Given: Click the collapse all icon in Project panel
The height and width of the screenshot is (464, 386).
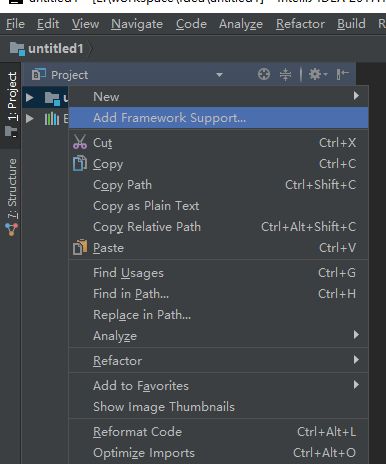Looking at the screenshot, I should coord(285,74).
